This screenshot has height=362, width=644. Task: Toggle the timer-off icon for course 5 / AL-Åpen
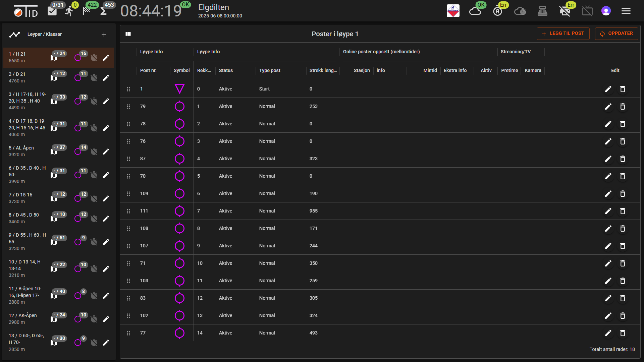[x=94, y=152]
